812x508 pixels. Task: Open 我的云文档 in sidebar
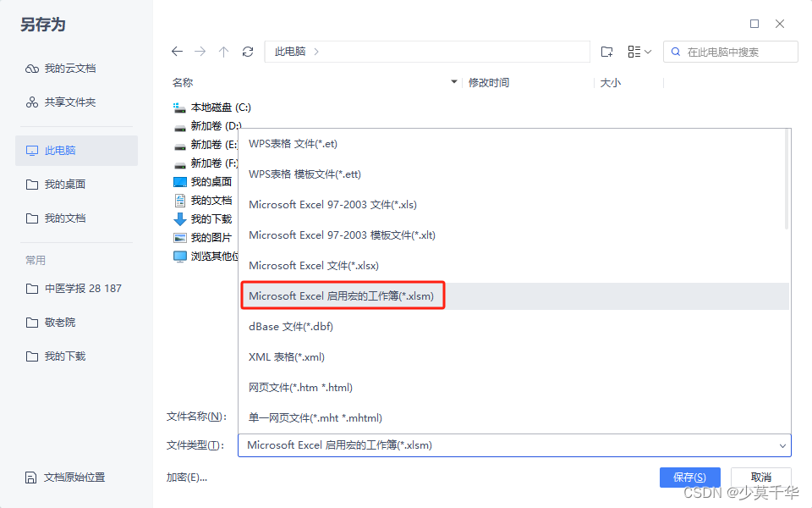point(76,69)
